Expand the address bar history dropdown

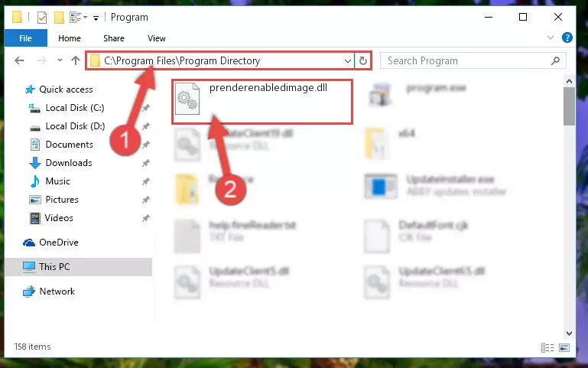[x=348, y=60]
